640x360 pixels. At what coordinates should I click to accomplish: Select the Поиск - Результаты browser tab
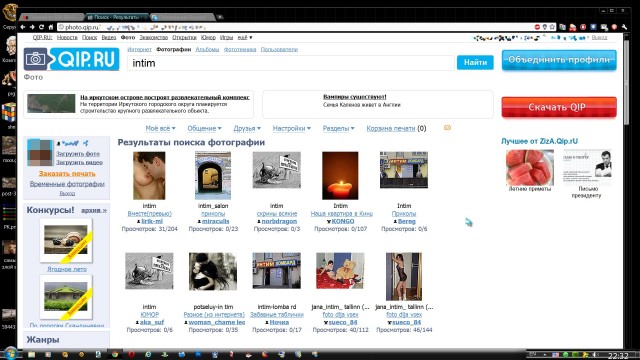tap(117, 17)
